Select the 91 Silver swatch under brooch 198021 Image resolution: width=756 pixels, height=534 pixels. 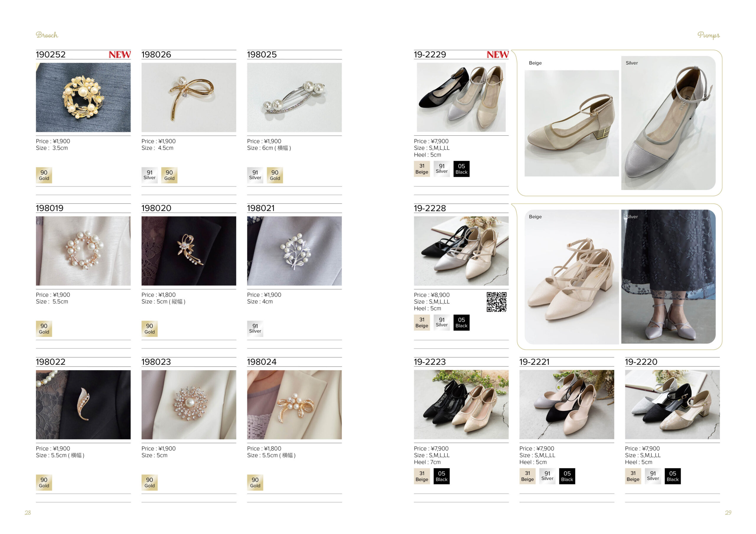coord(255,329)
